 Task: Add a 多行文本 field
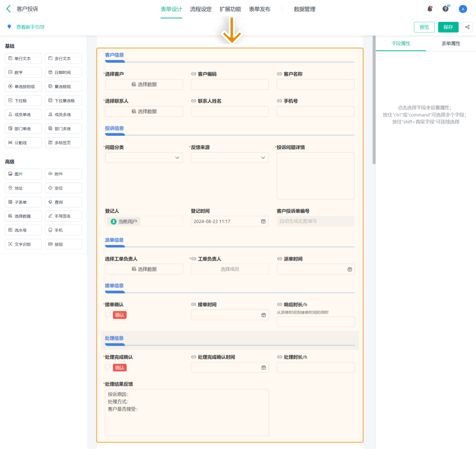pos(63,59)
